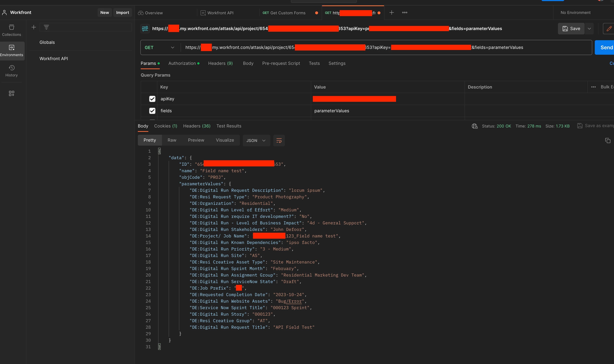Open the GET method dropdown
The width and height of the screenshot is (614, 364).
coord(160,48)
